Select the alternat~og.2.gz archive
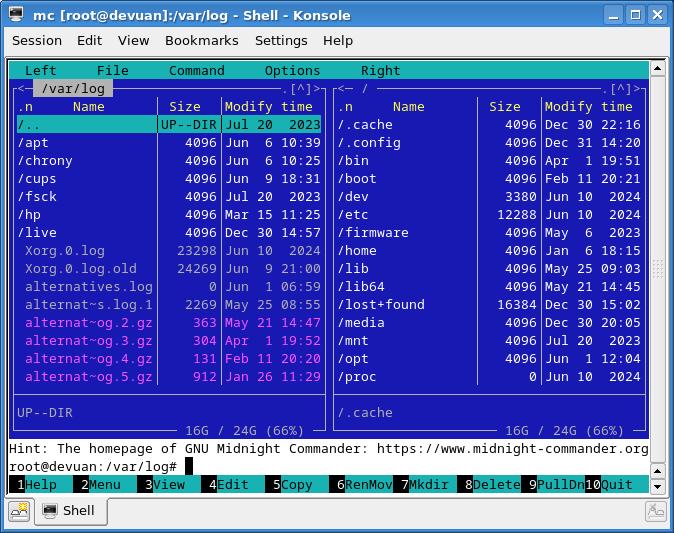674x533 pixels. [x=169, y=323]
